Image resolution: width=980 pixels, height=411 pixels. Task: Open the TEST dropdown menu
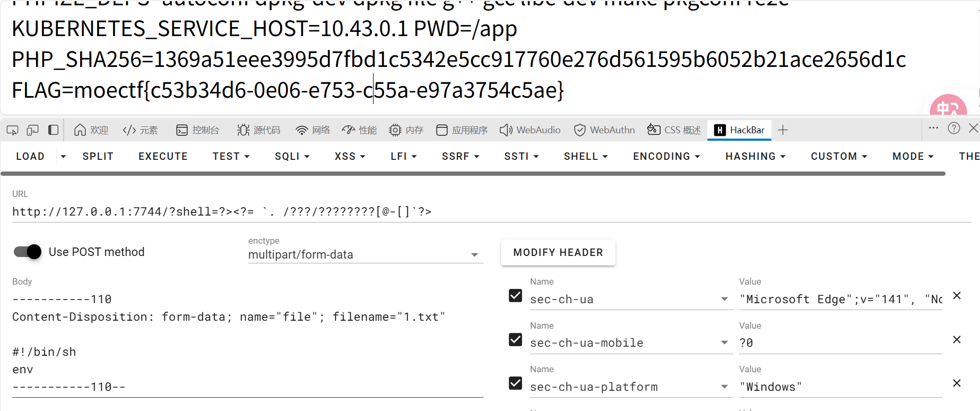[231, 156]
